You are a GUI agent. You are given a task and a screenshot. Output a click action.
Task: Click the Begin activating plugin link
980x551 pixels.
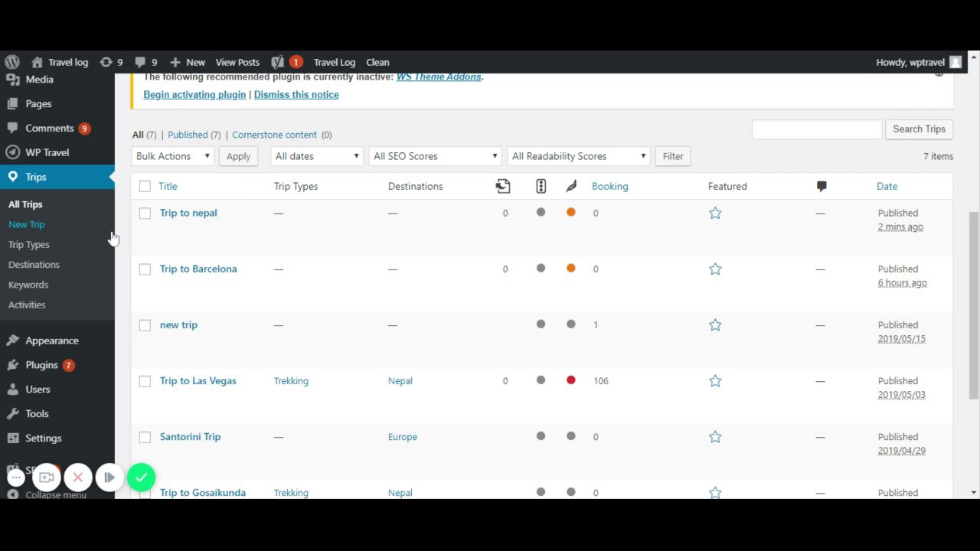(194, 95)
